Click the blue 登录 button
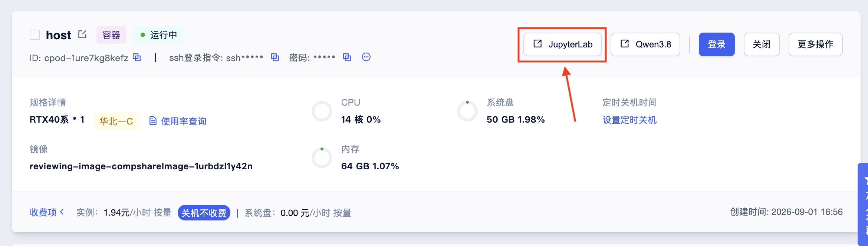868x246 pixels. click(717, 44)
